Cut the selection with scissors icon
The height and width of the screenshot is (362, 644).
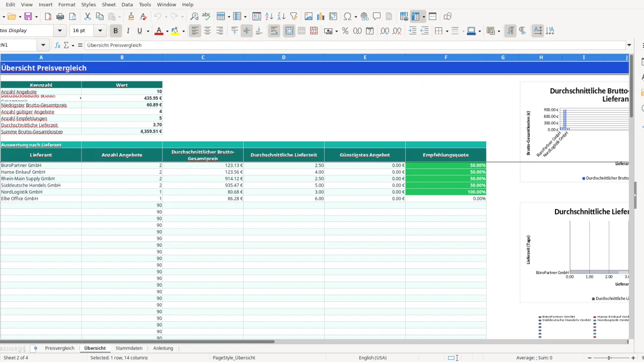pyautogui.click(x=87, y=17)
